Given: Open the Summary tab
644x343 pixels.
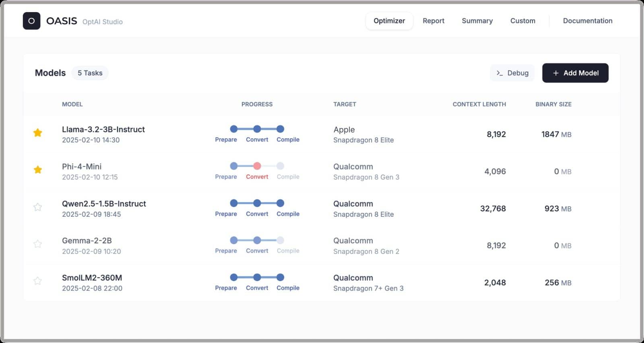Looking at the screenshot, I should (x=477, y=21).
